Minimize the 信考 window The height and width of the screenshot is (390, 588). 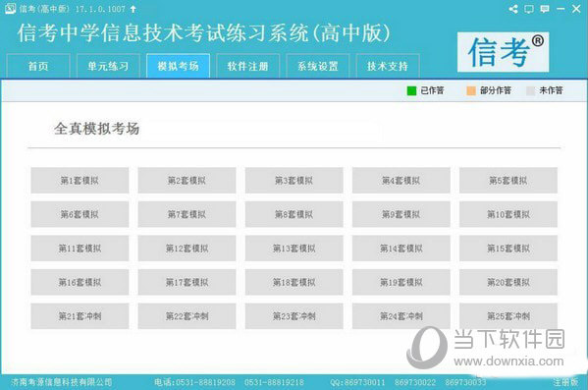point(561,9)
